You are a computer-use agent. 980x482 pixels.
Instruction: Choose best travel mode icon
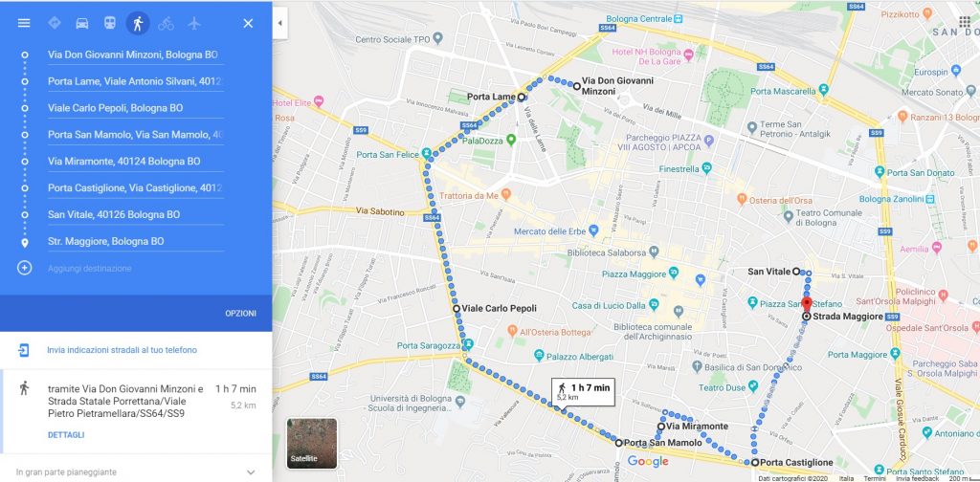click(55, 23)
